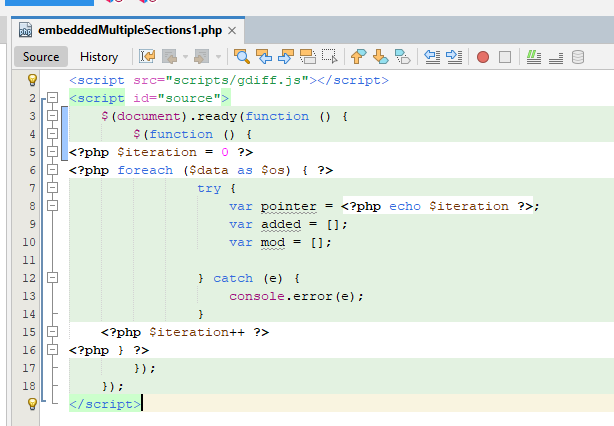
Task: Go to the previous bookmark
Action: (x=359, y=57)
